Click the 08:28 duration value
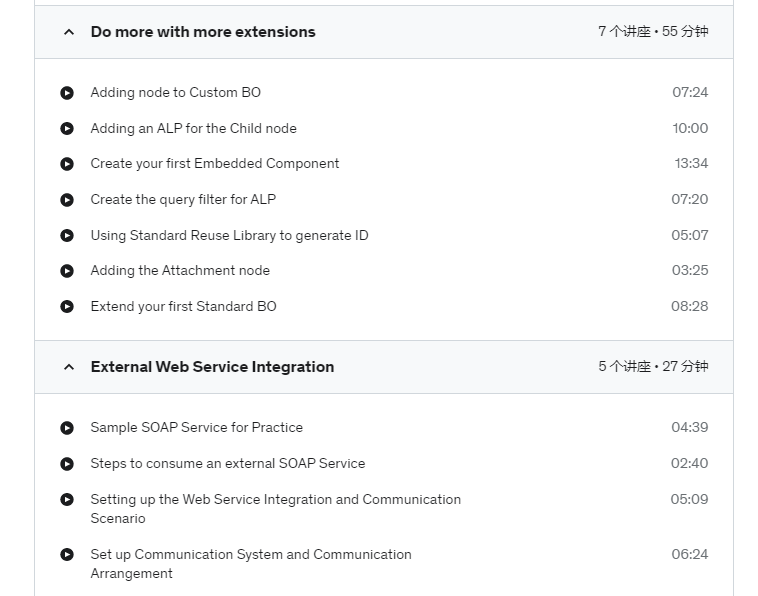The image size is (758, 596). pos(689,306)
